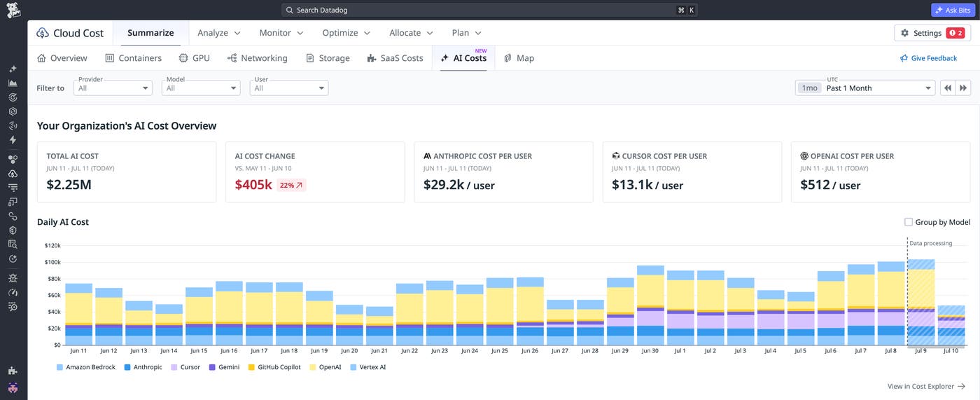This screenshot has width=980, height=400.
Task: Go to previous time period
Action: (x=947, y=88)
